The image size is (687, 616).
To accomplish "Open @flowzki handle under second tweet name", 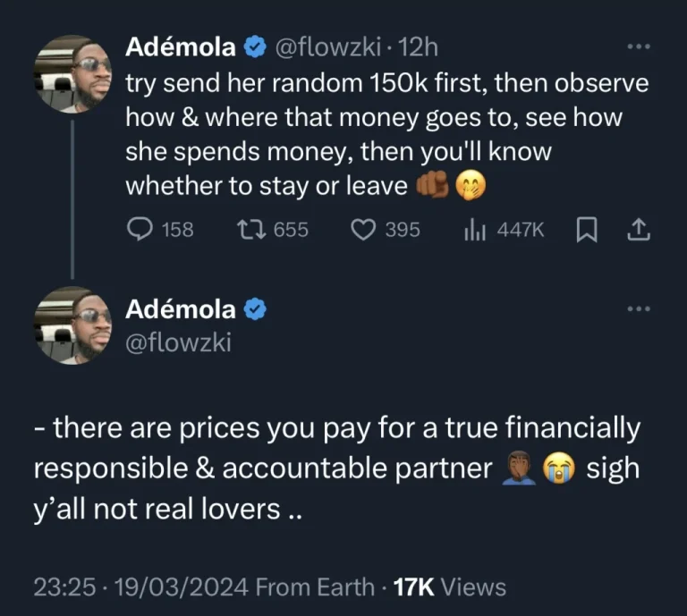I will (179, 341).
